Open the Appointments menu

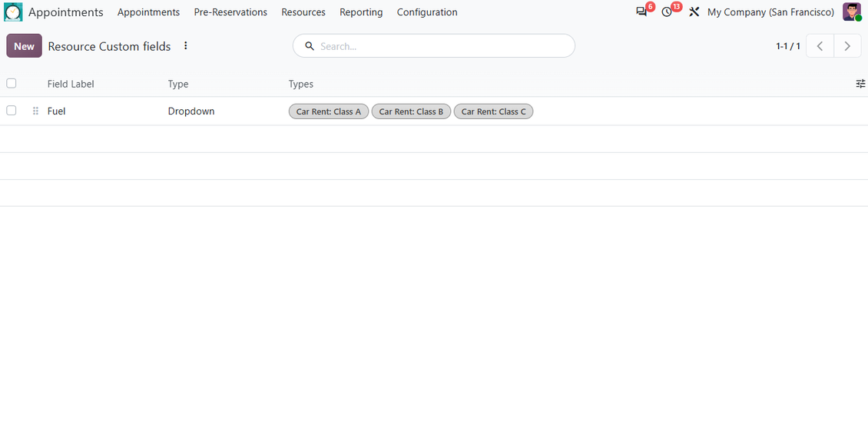(148, 12)
